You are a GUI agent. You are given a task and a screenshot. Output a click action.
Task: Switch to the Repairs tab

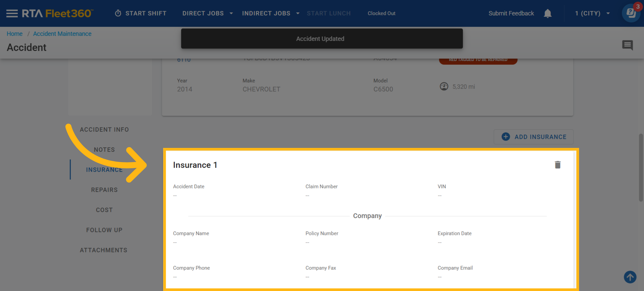104,190
